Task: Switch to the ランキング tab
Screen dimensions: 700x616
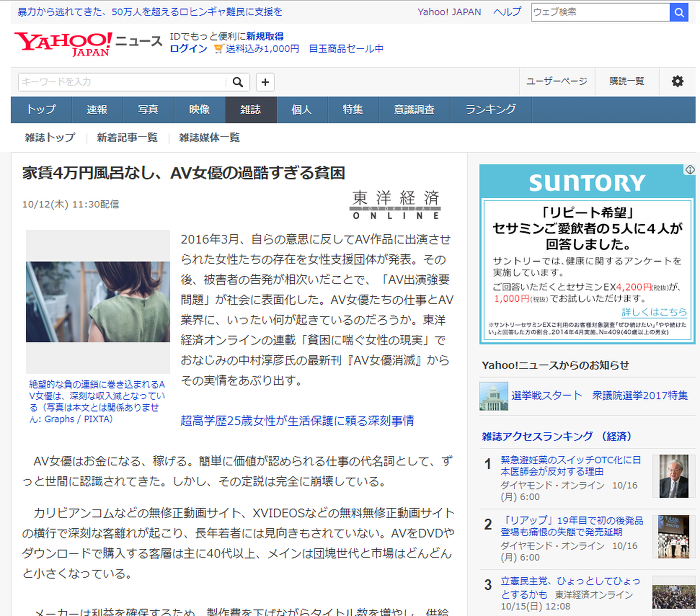Action: point(491,110)
